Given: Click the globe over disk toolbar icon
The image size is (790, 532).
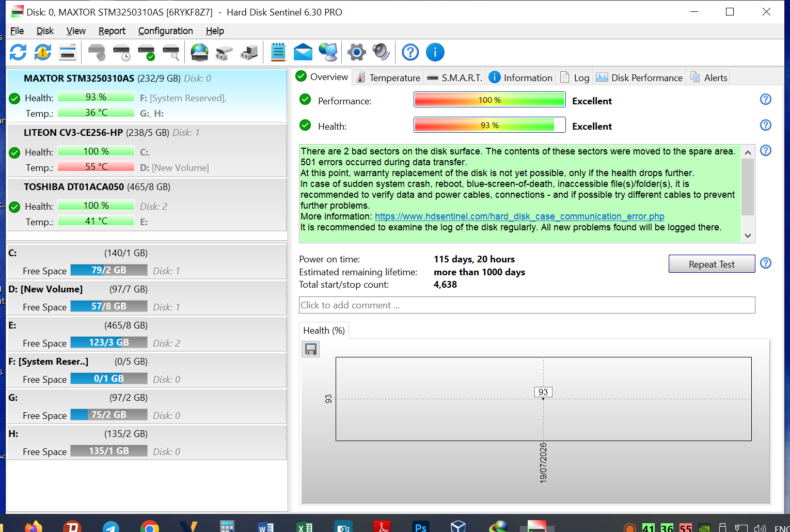Looking at the screenshot, I should coord(199,52).
